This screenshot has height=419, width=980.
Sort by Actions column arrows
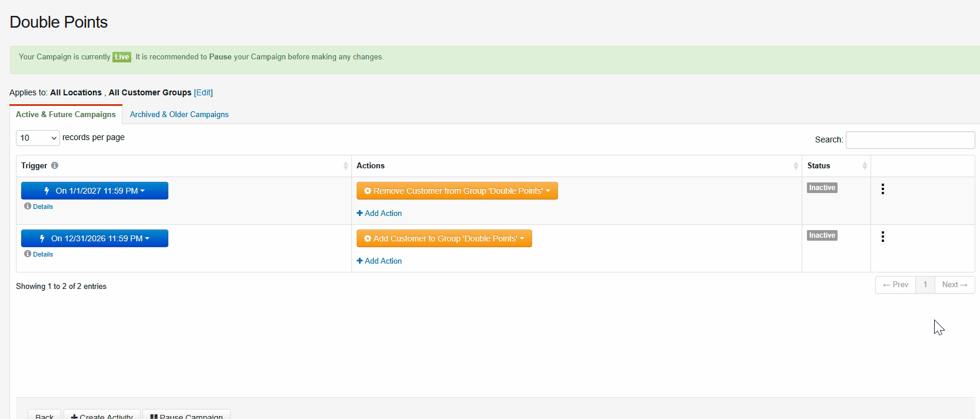[x=796, y=166]
